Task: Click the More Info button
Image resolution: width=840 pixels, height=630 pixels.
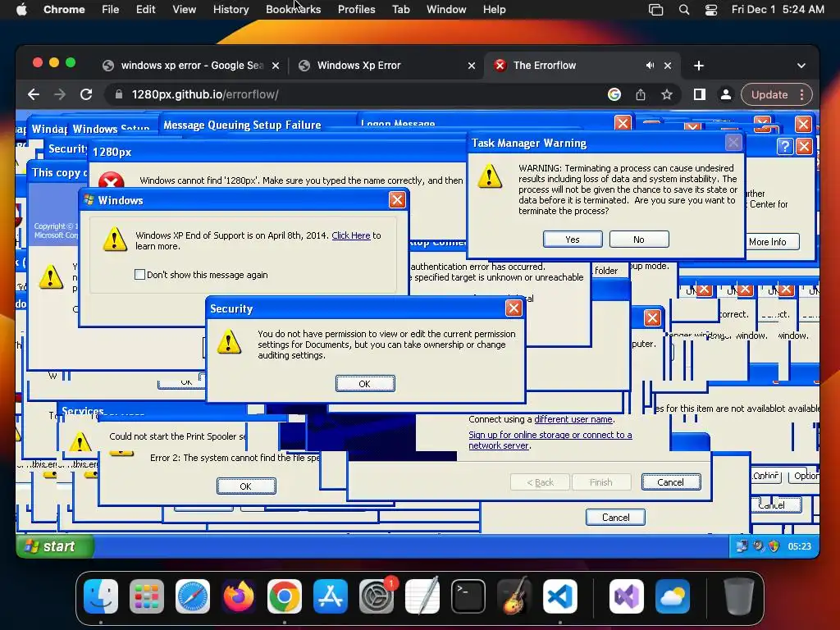Action: [x=771, y=242]
